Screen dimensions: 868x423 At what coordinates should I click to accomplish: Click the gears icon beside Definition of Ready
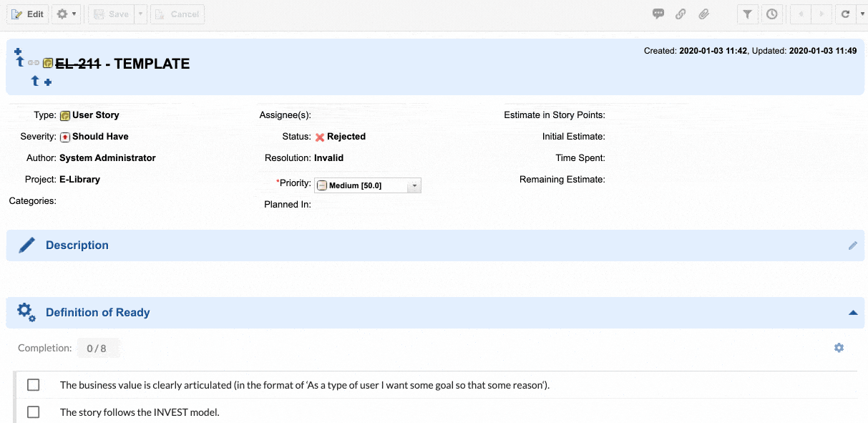pos(26,312)
